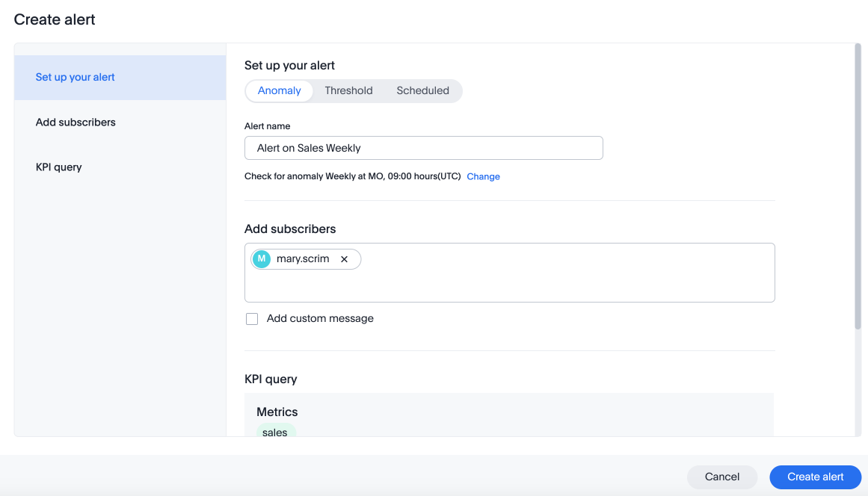The width and height of the screenshot is (868, 496).
Task: Go to Add subscribers in the sidebar
Action: click(76, 123)
